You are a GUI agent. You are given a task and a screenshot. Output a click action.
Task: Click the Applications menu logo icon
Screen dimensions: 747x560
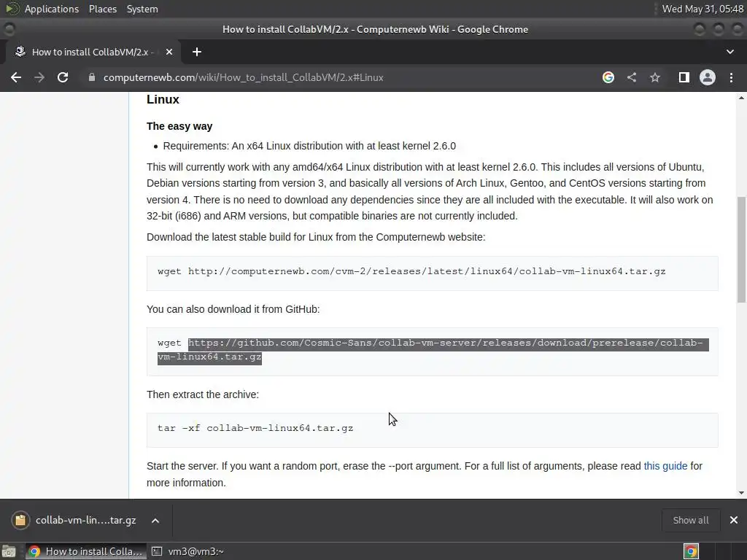coord(12,9)
